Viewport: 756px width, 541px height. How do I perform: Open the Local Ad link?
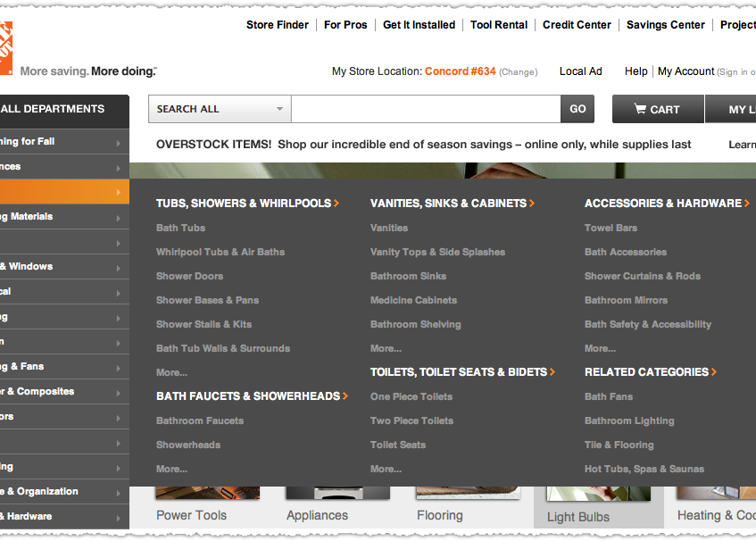580,71
